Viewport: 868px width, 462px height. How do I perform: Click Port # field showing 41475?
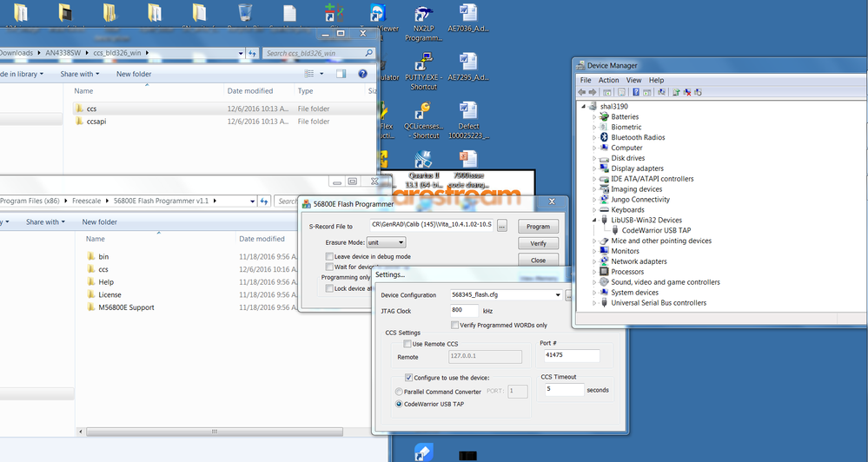click(572, 355)
